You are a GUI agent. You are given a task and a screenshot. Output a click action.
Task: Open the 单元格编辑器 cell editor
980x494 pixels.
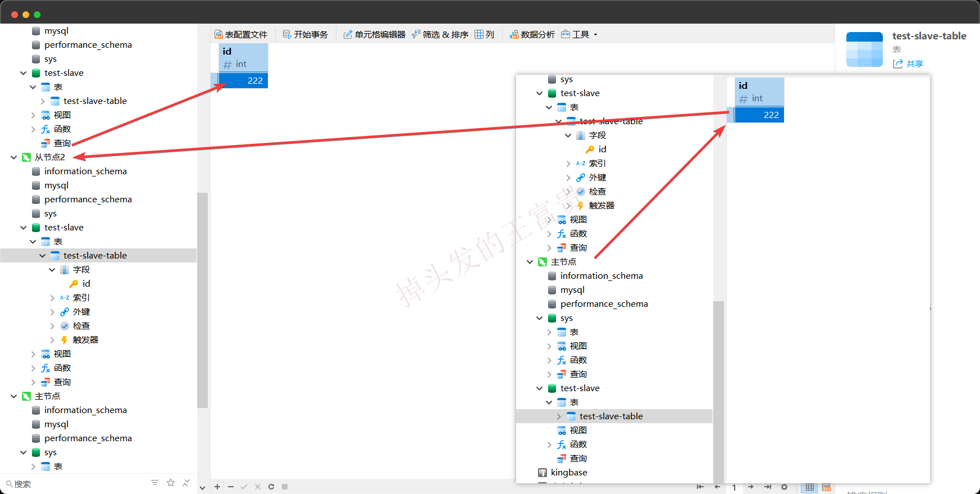375,34
